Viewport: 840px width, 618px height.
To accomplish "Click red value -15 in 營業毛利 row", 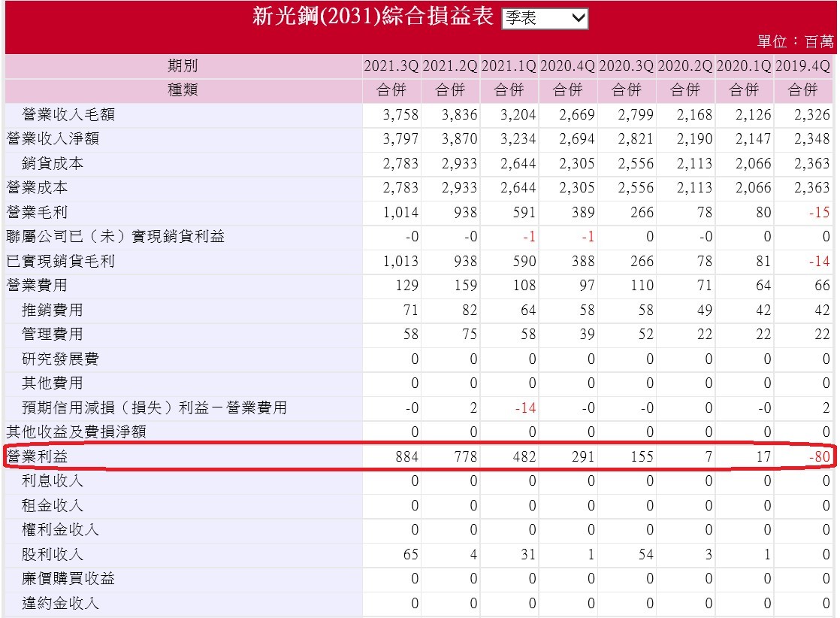I will coord(819,212).
